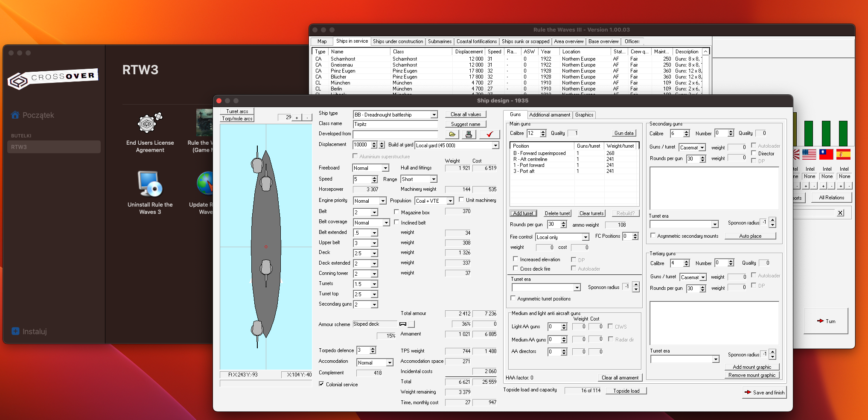Enable Increased elevation for main guns
Image resolution: width=868 pixels, height=420 pixels.
[516, 259]
